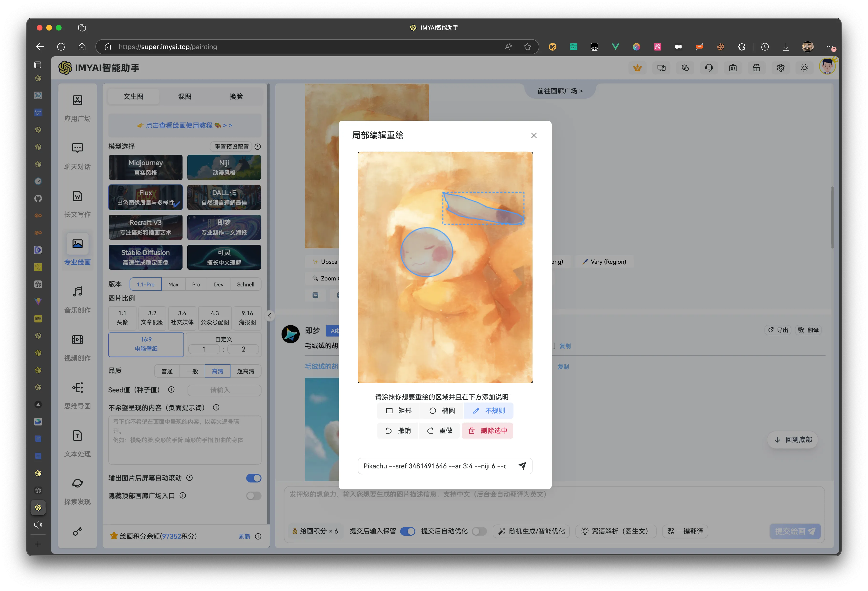Click the crown membership icon
The width and height of the screenshot is (868, 591).
(x=637, y=68)
